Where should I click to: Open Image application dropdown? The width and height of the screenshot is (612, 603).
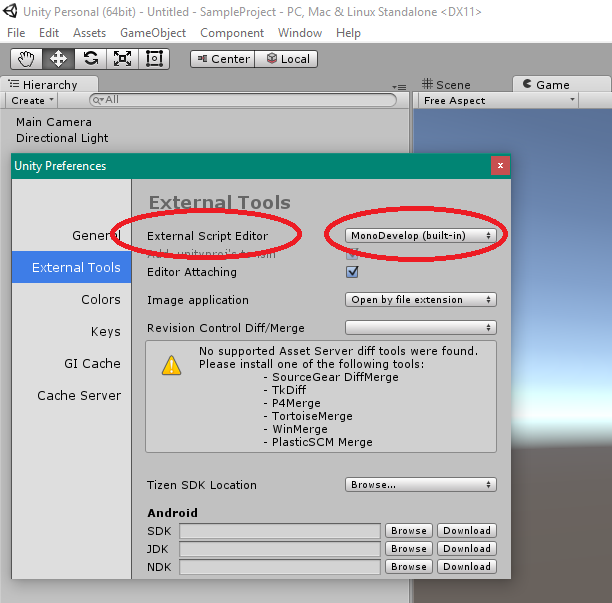pos(421,300)
